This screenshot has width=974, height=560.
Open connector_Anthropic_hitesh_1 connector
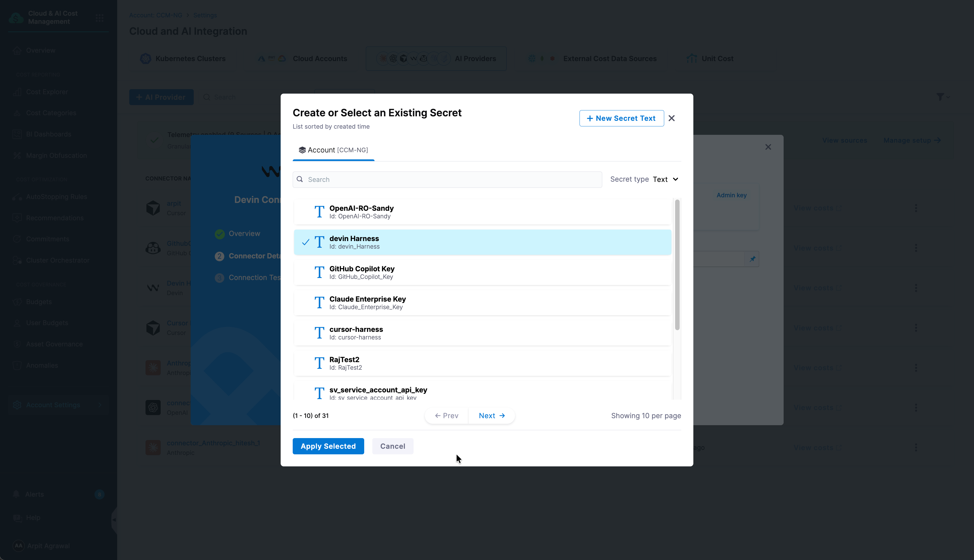tap(213, 443)
